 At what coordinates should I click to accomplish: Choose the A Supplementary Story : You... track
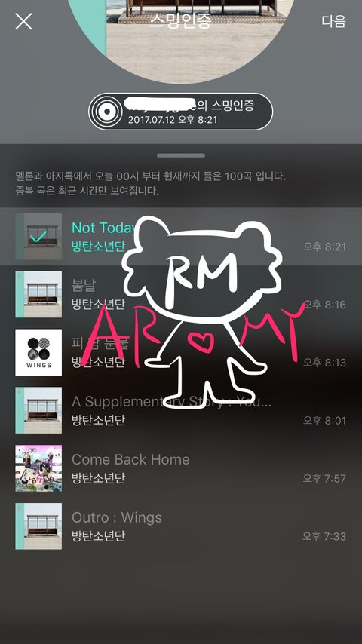[181, 410]
